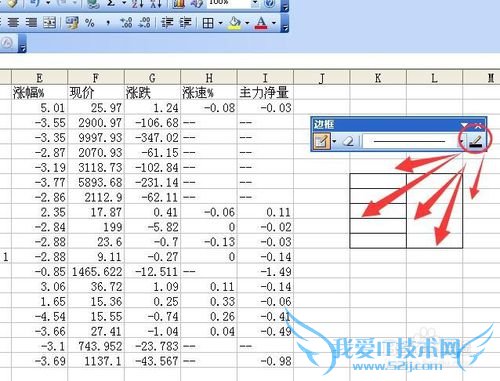Open the border line color picker
The height and width of the screenshot is (381, 500).
476,141
